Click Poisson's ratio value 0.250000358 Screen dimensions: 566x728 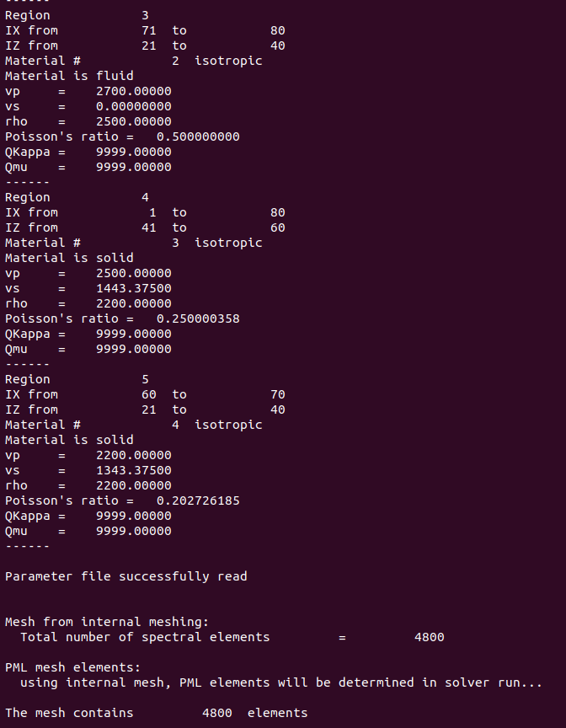198,318
